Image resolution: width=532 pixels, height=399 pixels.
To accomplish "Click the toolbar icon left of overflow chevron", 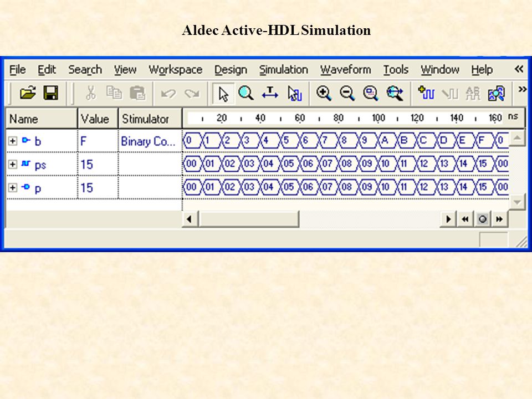I will [x=497, y=93].
